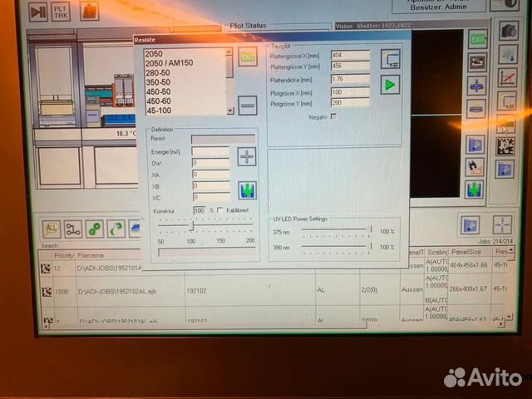This screenshot has height=399, width=532.
Task: Click the green download arrow below the binoculars
Action: pyautogui.click(x=474, y=190)
